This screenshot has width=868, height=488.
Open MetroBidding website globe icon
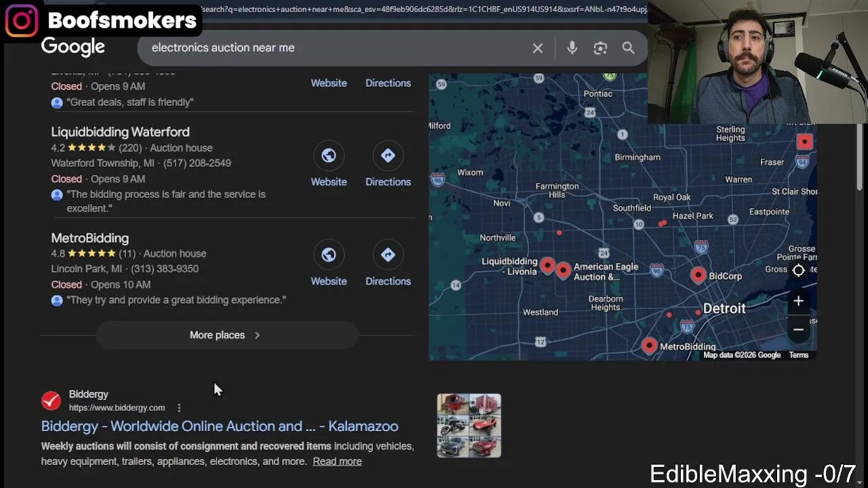[x=328, y=255]
